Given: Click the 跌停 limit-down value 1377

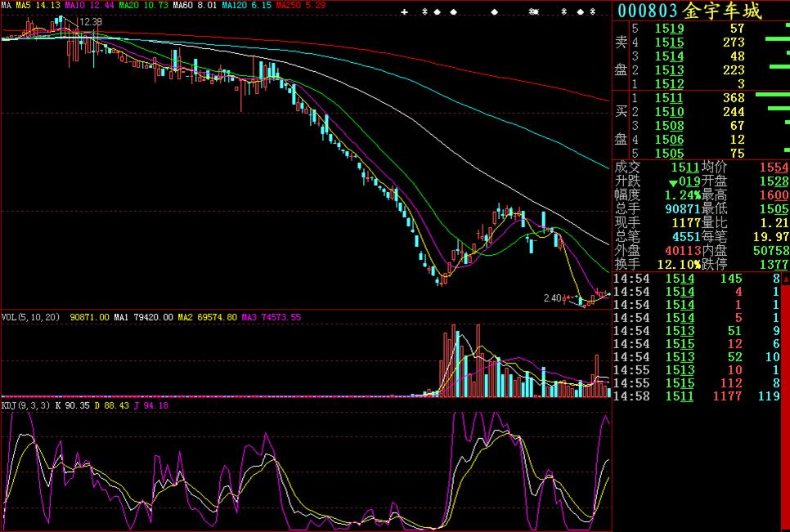Looking at the screenshot, I should pos(774,265).
